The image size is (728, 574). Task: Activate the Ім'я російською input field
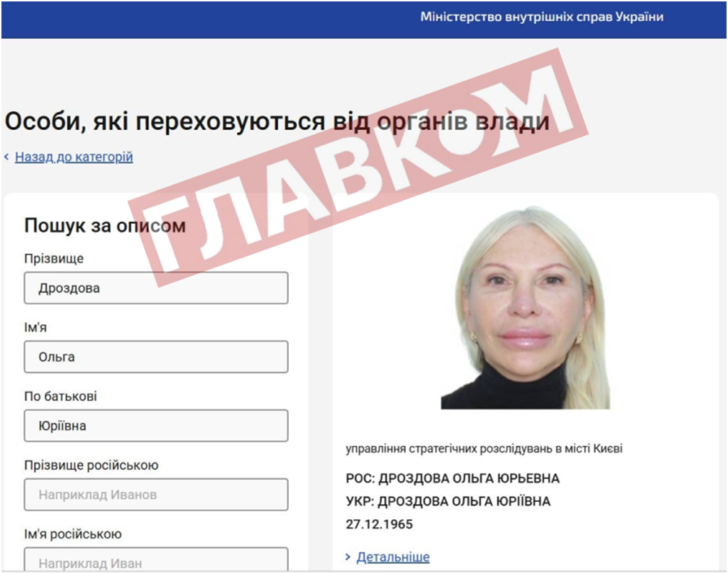point(156,560)
